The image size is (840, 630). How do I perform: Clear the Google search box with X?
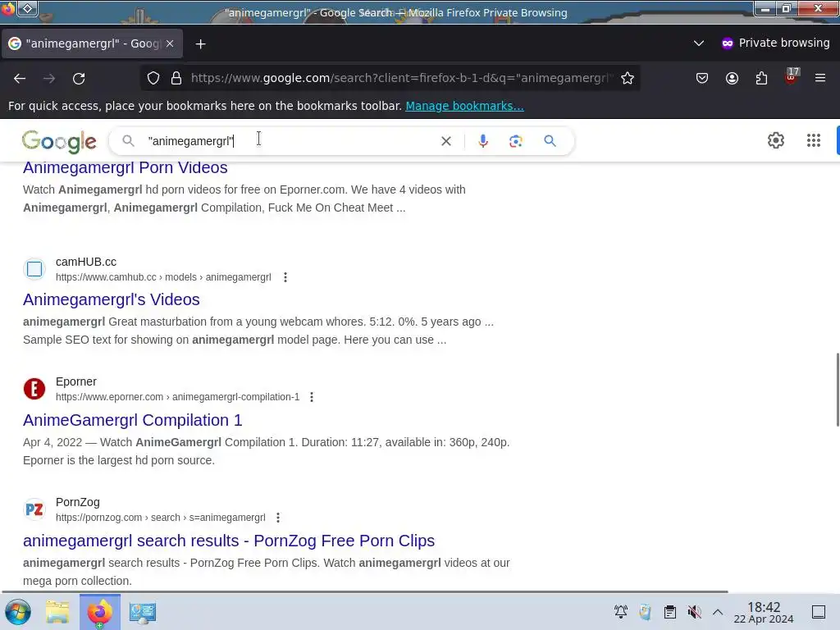(x=445, y=141)
